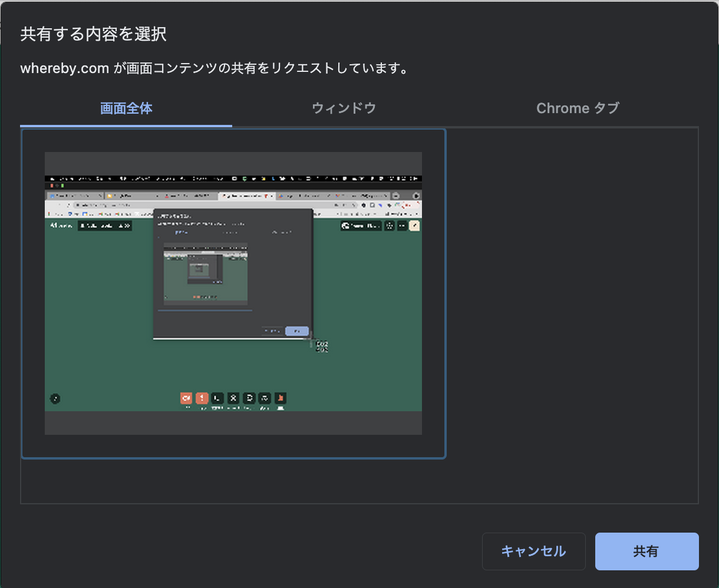Switch to the 画面全体 tab
719x588 pixels.
pyautogui.click(x=126, y=108)
